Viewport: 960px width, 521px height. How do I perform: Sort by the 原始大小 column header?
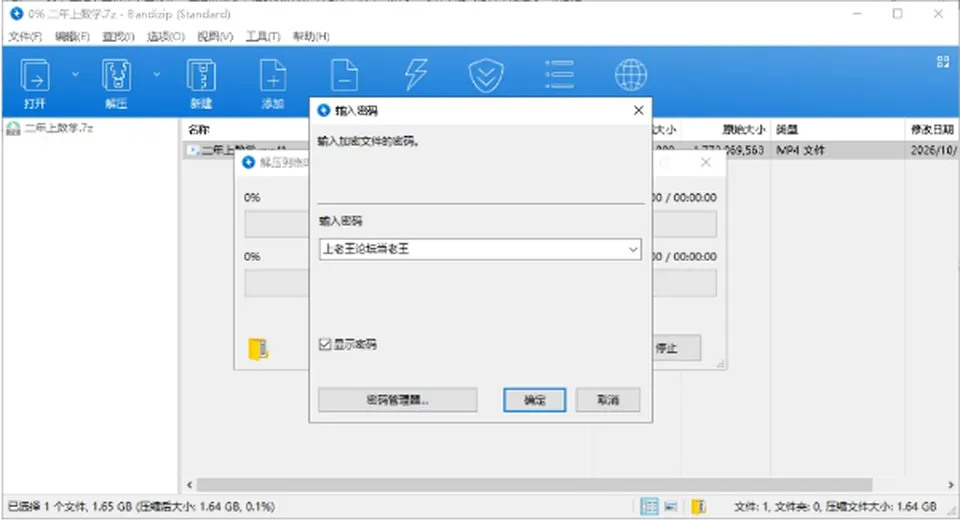(x=743, y=129)
